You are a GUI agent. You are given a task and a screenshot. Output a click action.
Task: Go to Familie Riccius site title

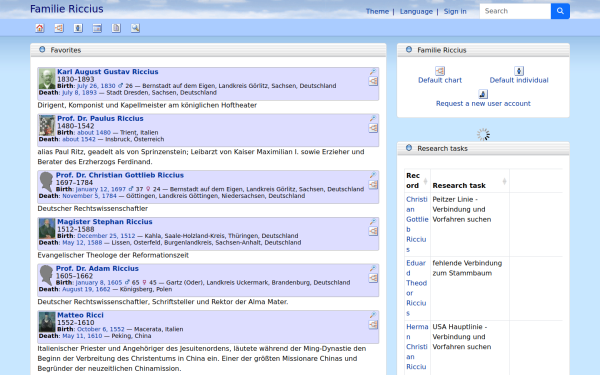pos(67,9)
